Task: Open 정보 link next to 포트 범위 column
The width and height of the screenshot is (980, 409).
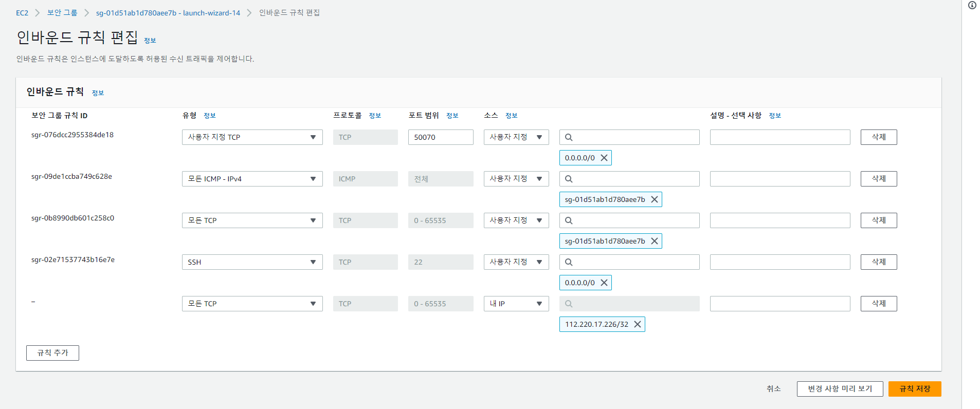Action: tap(452, 116)
